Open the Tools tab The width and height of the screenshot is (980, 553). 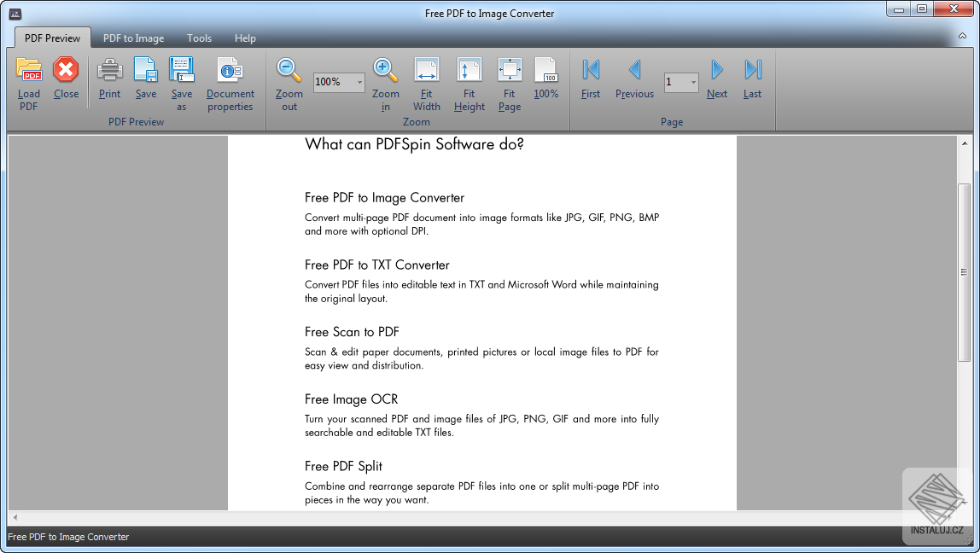[x=199, y=38]
